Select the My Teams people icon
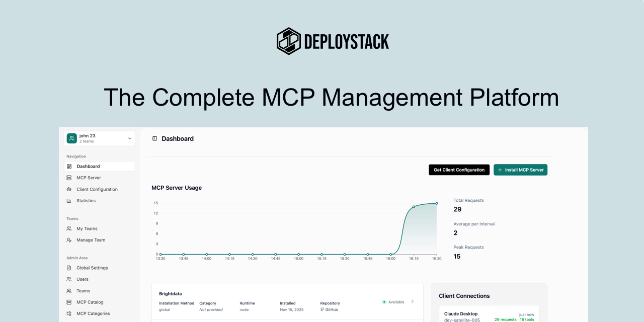This screenshot has width=644, height=322. pyautogui.click(x=69, y=228)
